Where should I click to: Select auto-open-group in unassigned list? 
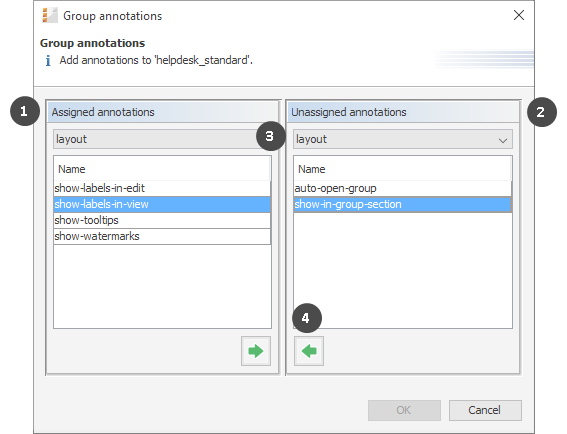tap(403, 188)
